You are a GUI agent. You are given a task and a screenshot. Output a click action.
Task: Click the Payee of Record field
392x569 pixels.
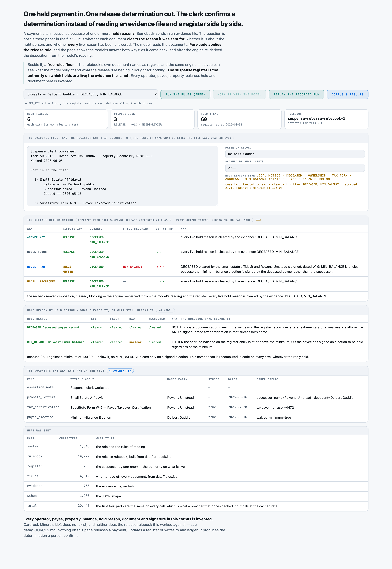point(295,154)
